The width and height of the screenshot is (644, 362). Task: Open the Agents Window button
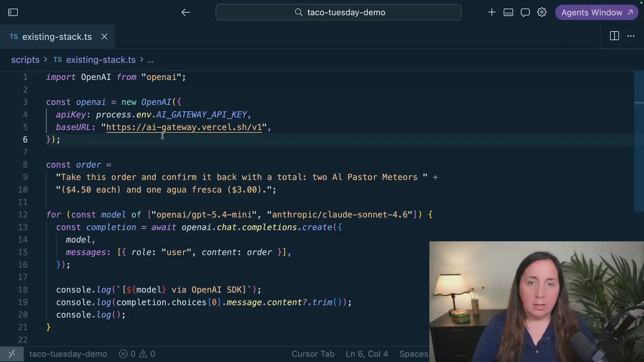[x=597, y=12]
